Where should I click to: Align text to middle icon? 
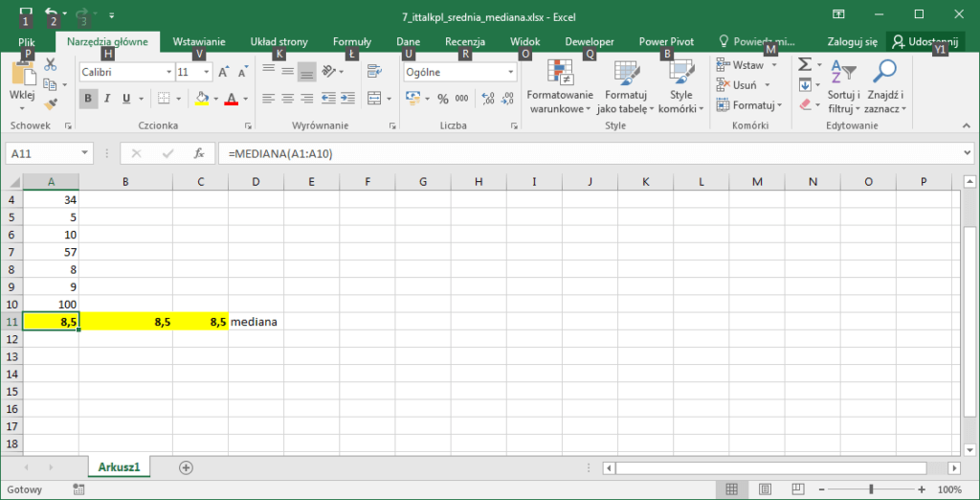[x=287, y=71]
